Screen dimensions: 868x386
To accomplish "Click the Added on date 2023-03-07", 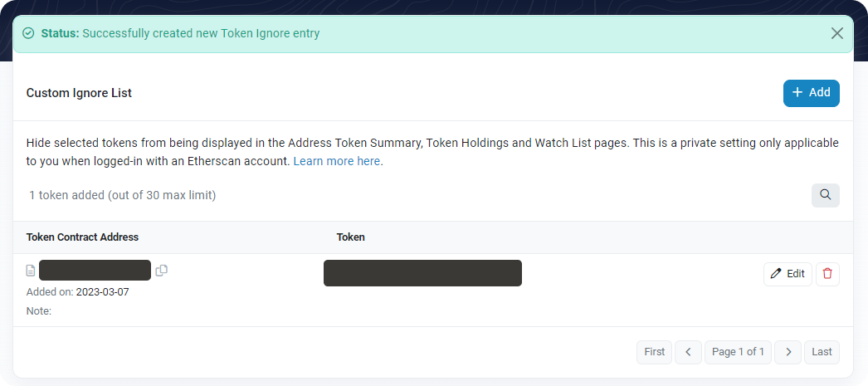I will point(102,292).
